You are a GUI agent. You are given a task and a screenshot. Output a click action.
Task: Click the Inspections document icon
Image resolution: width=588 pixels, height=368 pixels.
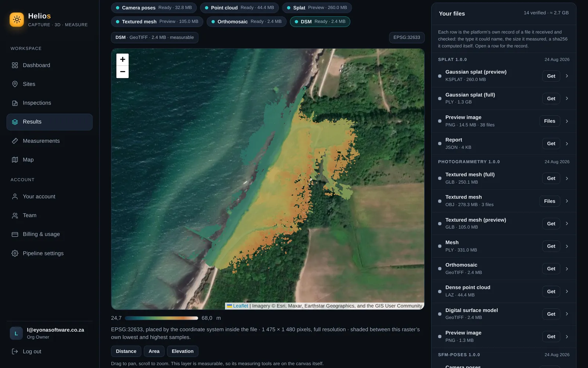(x=15, y=103)
